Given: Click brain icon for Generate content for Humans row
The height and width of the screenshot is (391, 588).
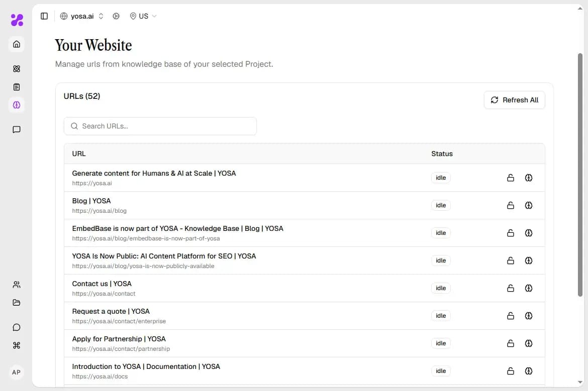Looking at the screenshot, I should pyautogui.click(x=528, y=178).
